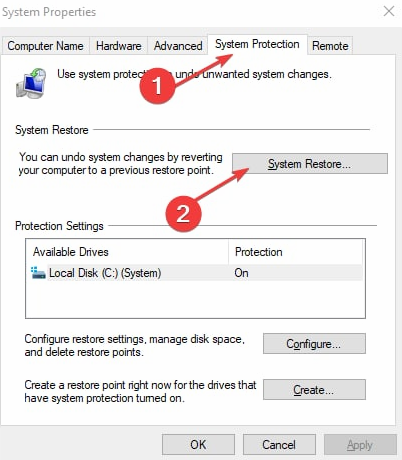Dismiss the dialog with Cancel
This screenshot has height=460, width=402.
pyautogui.click(x=279, y=445)
